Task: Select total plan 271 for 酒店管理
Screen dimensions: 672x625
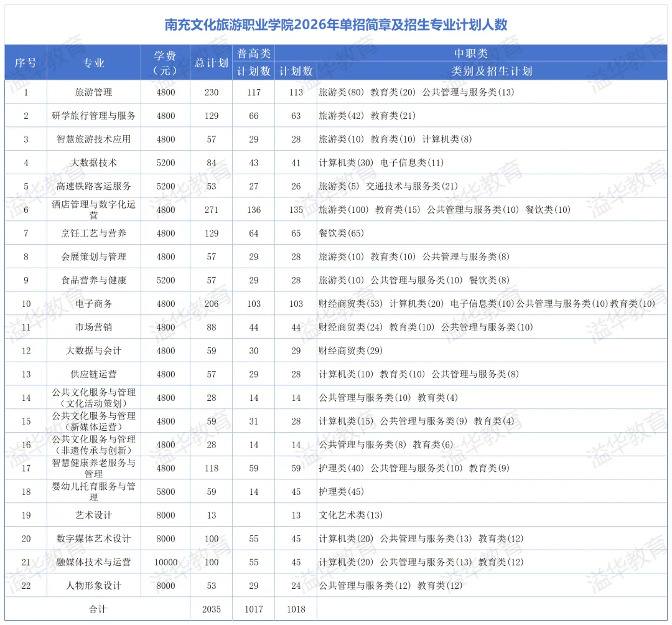Action: click(212, 210)
